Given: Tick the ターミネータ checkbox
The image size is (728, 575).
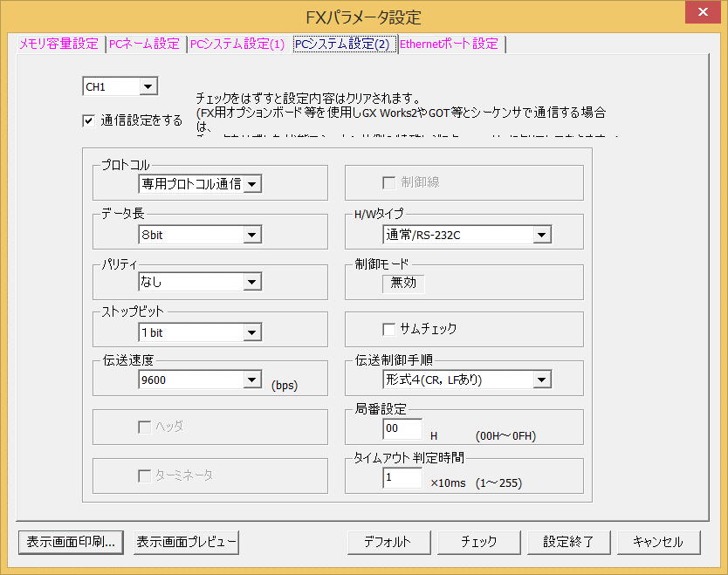Looking at the screenshot, I should click(x=145, y=476).
